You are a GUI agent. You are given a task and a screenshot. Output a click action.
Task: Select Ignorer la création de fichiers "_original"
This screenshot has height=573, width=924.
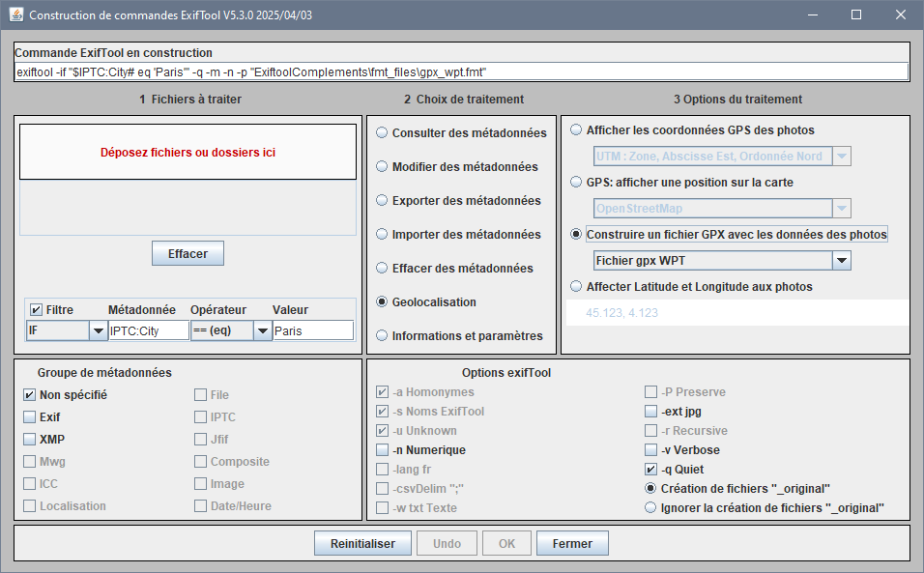(x=650, y=507)
